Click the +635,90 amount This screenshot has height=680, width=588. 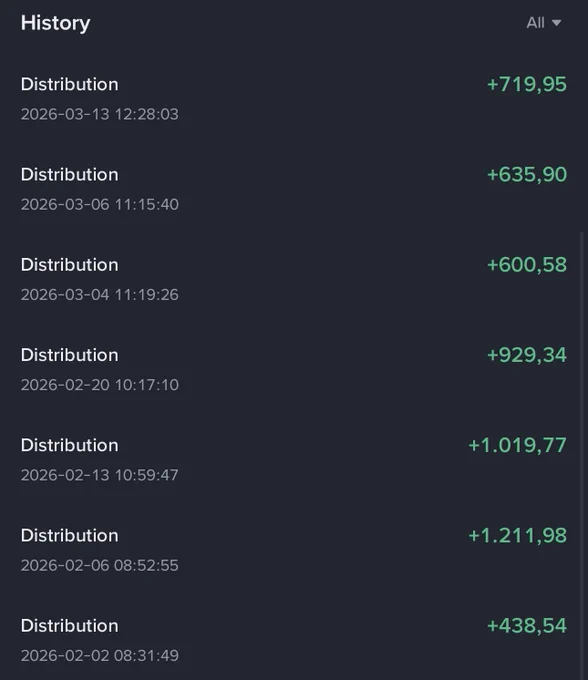526,175
